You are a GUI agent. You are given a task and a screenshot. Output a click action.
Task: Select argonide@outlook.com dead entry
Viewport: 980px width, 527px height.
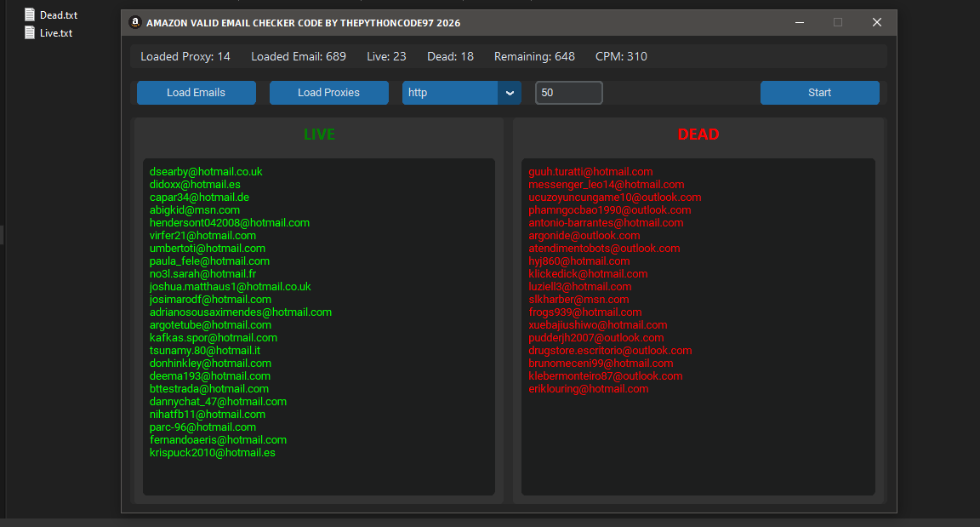(x=584, y=236)
